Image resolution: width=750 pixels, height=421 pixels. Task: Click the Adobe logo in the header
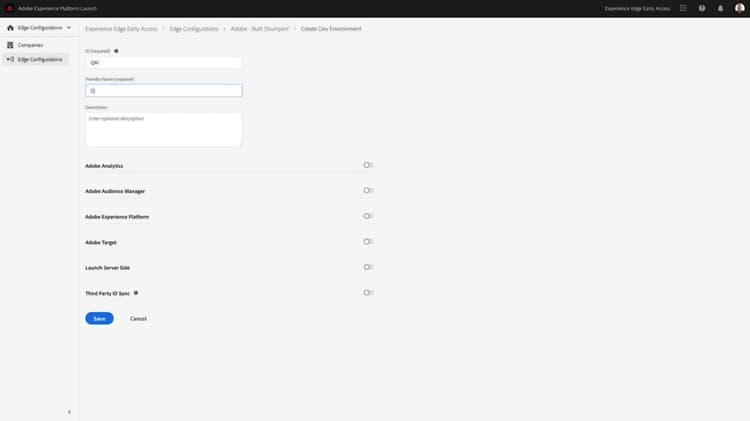[10, 8]
